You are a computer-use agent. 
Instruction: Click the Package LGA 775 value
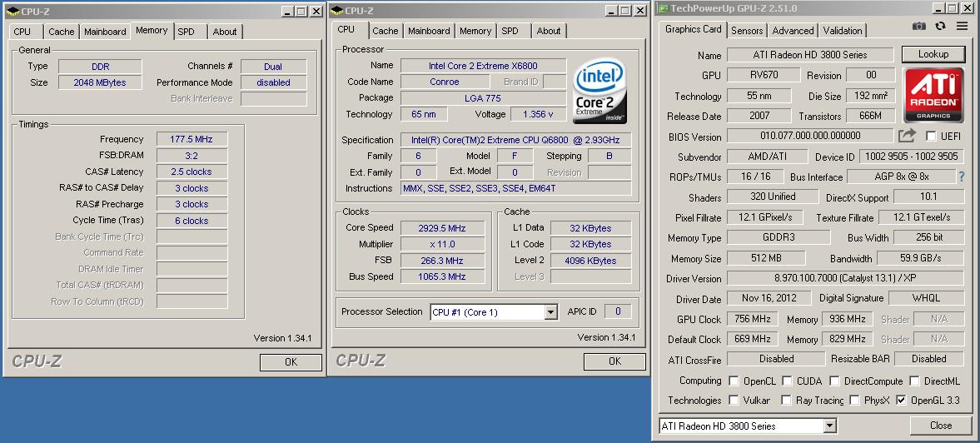(483, 98)
